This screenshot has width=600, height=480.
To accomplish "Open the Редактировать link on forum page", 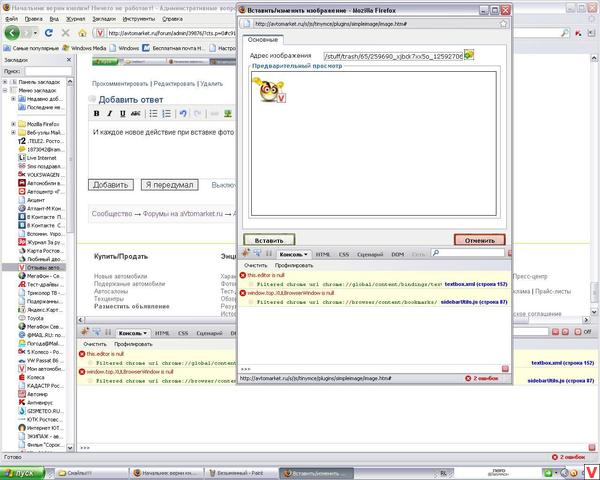I will coord(174,83).
